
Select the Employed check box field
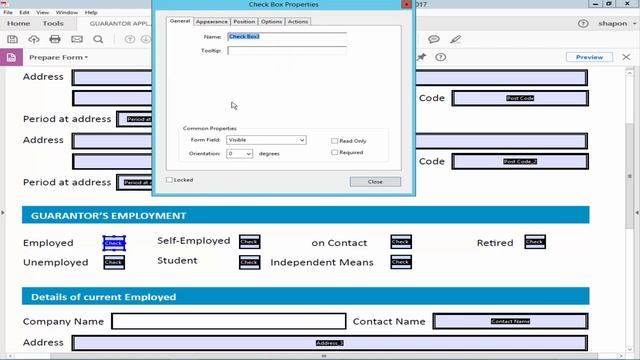[x=114, y=243]
